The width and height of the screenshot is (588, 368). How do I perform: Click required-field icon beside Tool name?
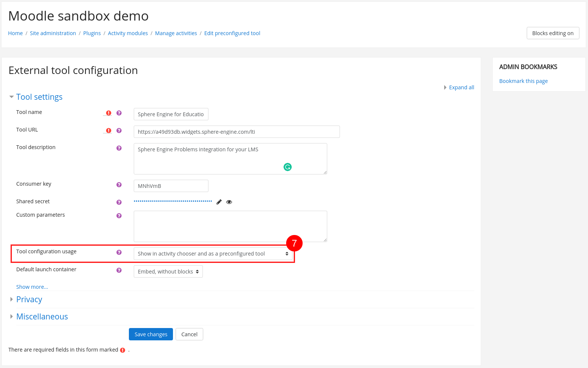click(x=108, y=113)
